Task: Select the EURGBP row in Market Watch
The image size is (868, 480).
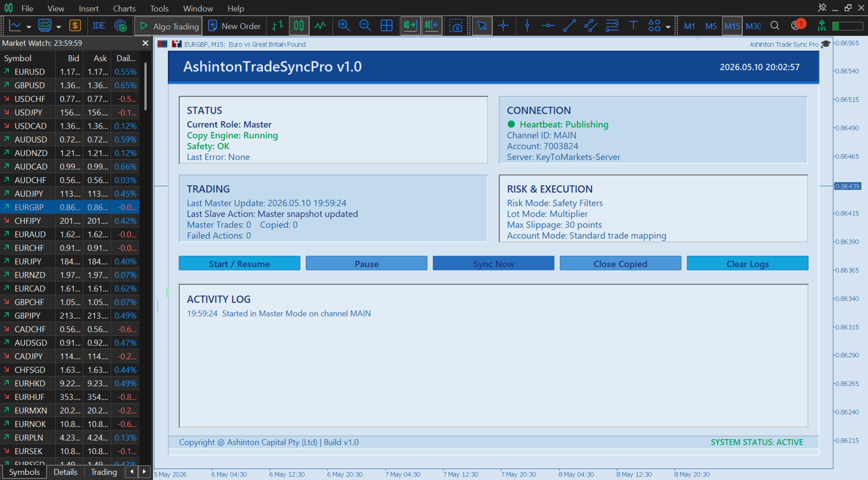Action: click(x=70, y=207)
